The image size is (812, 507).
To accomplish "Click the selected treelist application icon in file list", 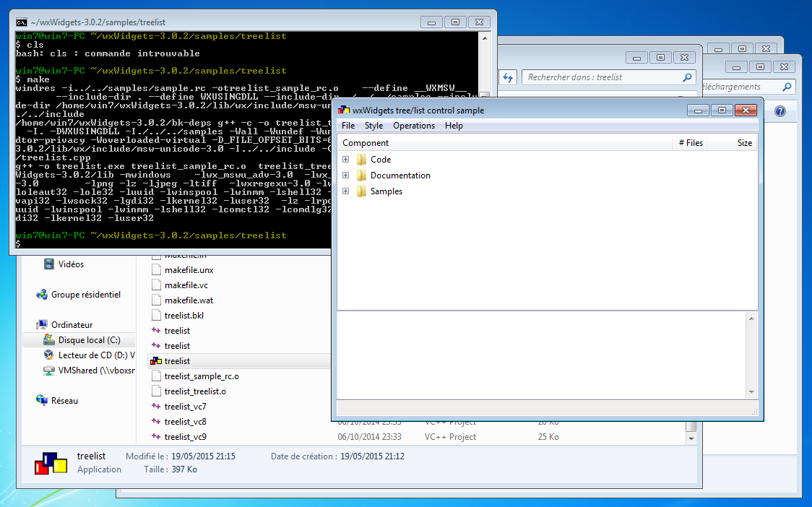I will click(156, 361).
